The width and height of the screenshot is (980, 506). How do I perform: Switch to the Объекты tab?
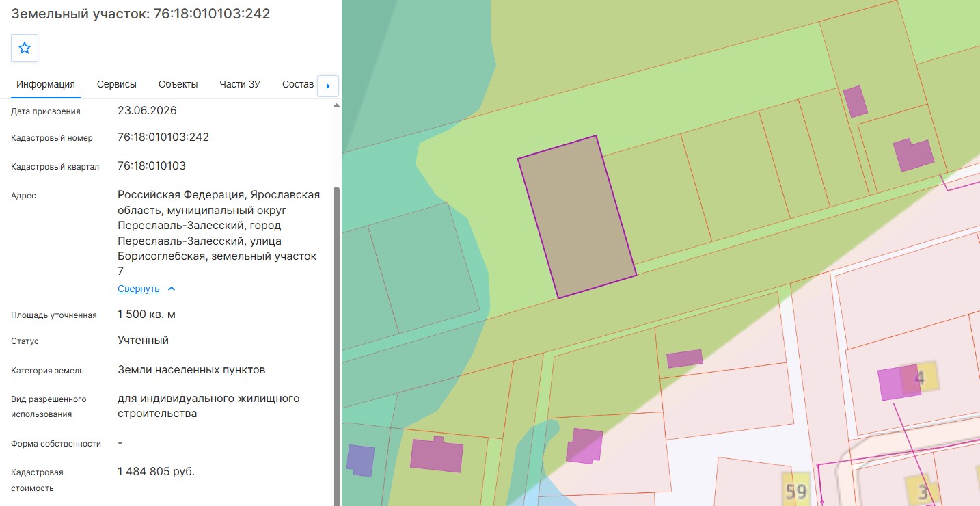(x=178, y=85)
